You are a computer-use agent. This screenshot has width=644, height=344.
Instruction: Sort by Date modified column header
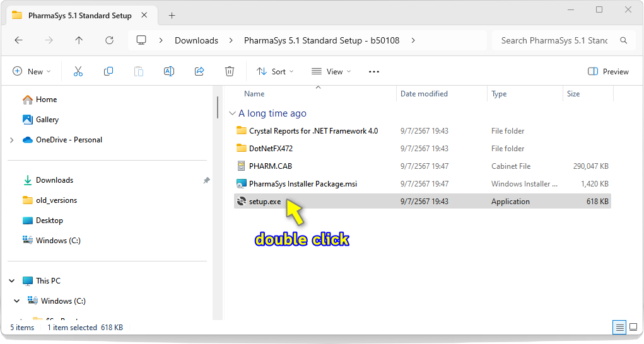coord(424,93)
